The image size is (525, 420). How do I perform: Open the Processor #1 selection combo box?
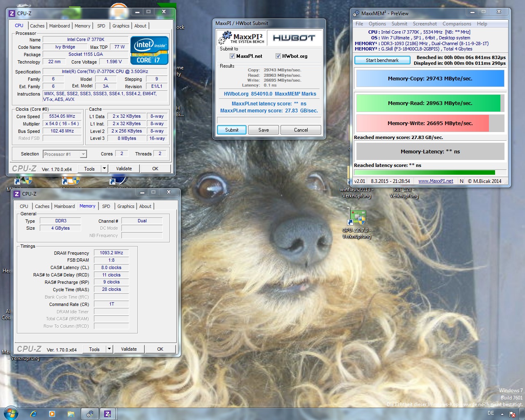click(65, 154)
